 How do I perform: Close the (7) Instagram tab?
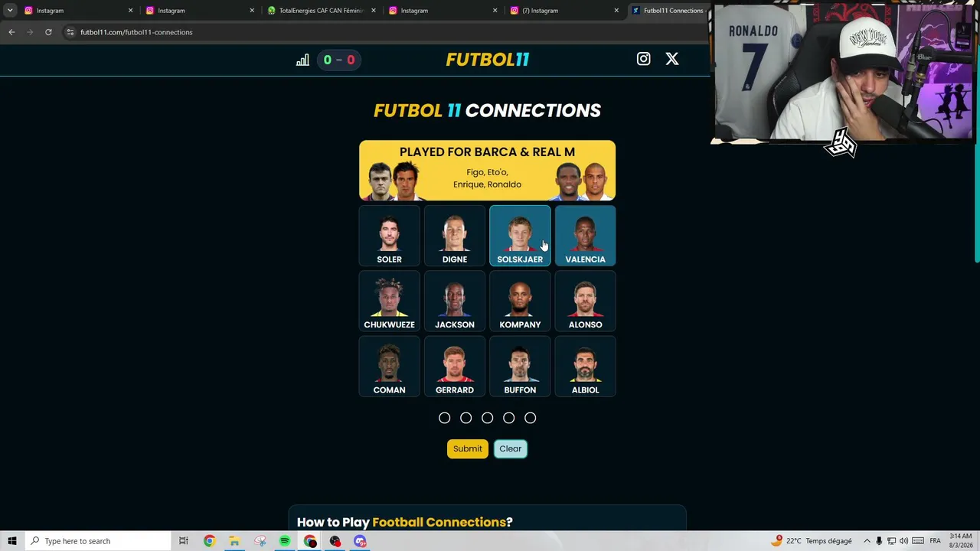616,11
